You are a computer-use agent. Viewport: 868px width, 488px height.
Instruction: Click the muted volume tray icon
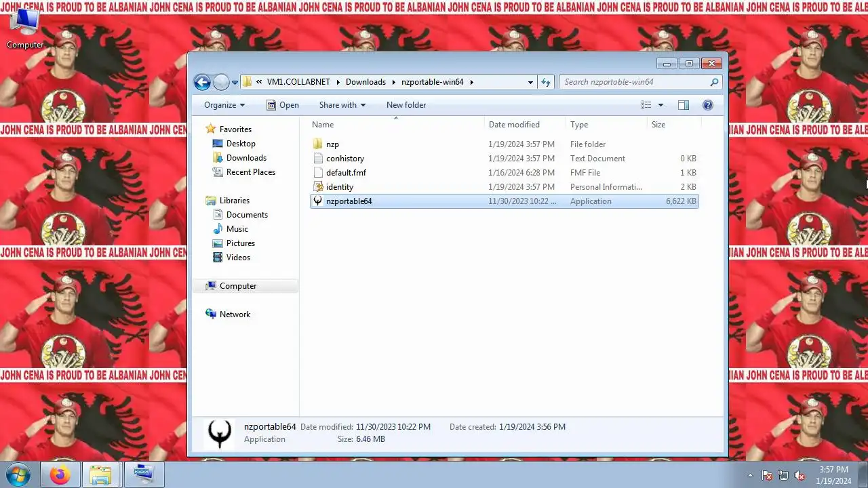coord(800,476)
